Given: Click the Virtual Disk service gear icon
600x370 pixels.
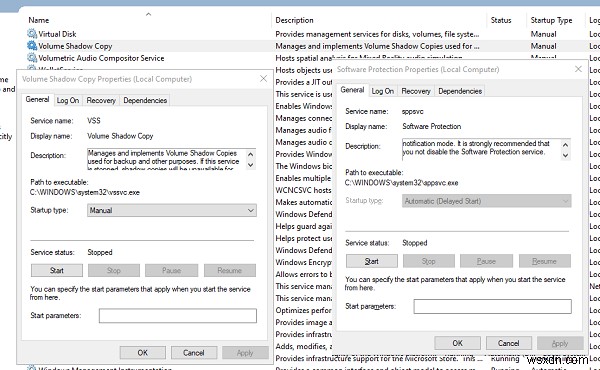Looking at the screenshot, I should 32,34.
